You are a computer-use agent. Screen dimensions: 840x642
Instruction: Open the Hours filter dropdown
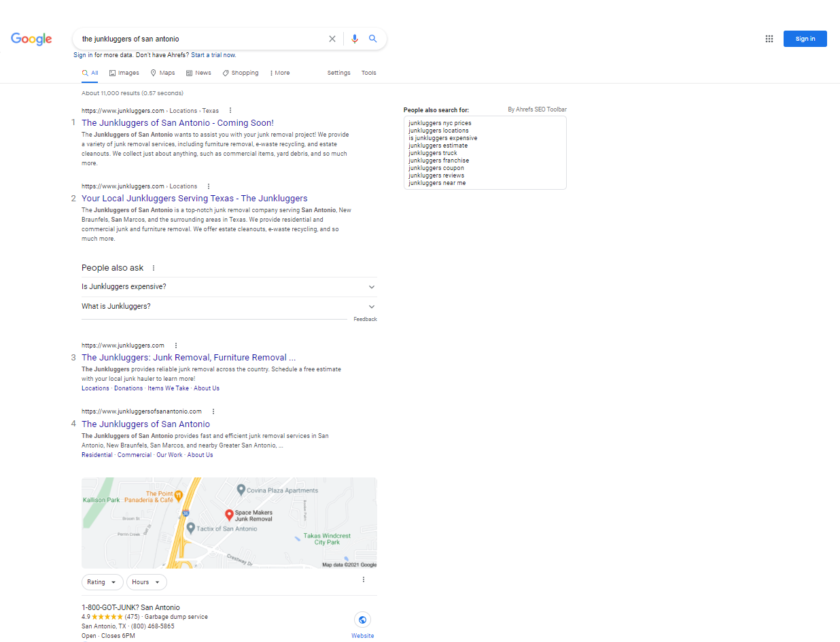tap(147, 582)
